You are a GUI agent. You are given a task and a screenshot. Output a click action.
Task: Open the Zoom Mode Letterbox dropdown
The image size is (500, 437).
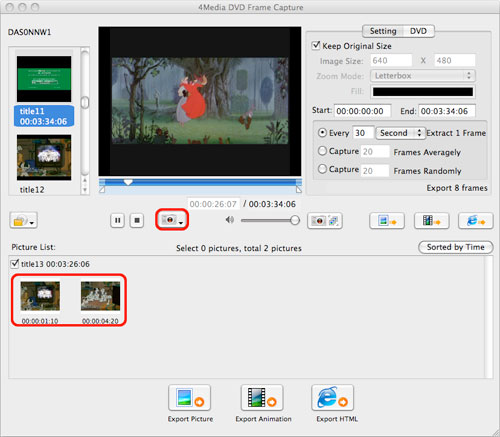pos(423,76)
